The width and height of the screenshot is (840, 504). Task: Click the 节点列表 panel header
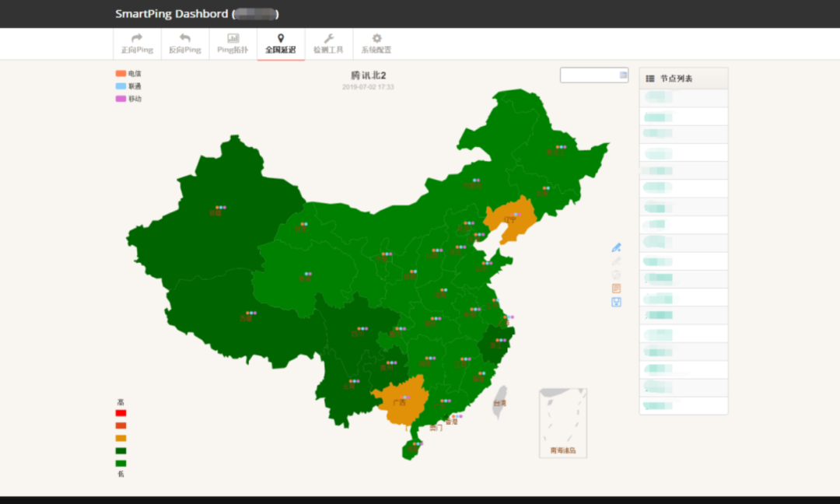(684, 79)
